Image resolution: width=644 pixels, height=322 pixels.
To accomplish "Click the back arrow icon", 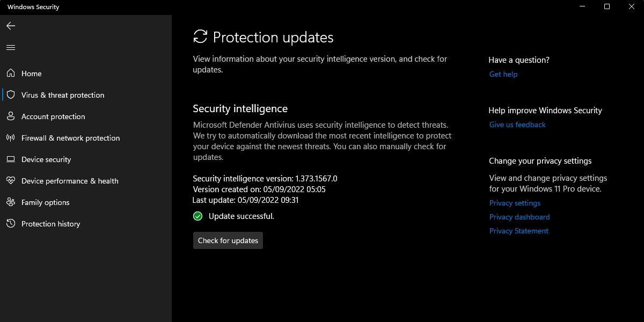I will 11,26.
